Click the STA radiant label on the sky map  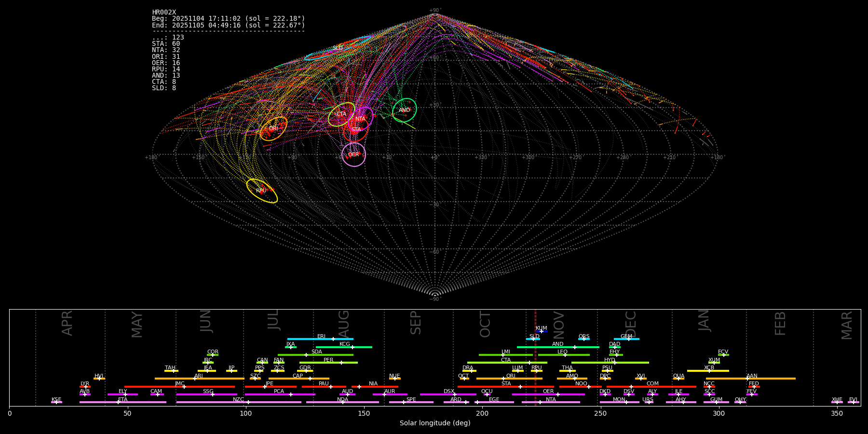pyautogui.click(x=356, y=129)
